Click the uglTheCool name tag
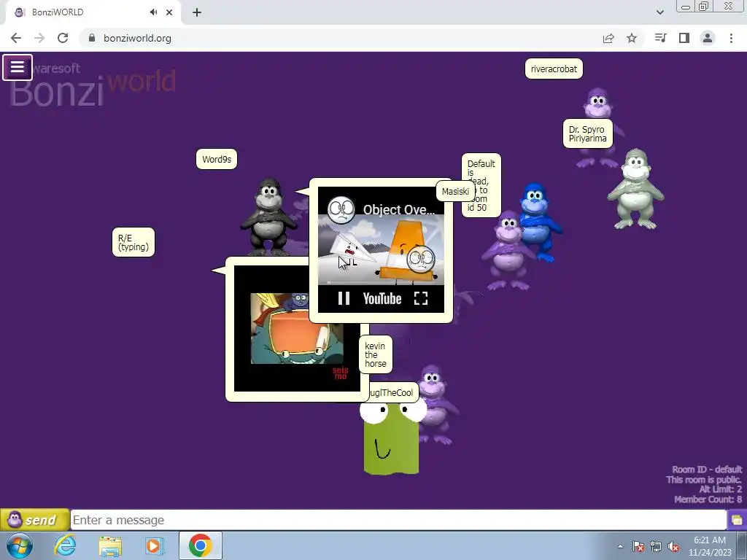This screenshot has height=560, width=747. (395, 392)
